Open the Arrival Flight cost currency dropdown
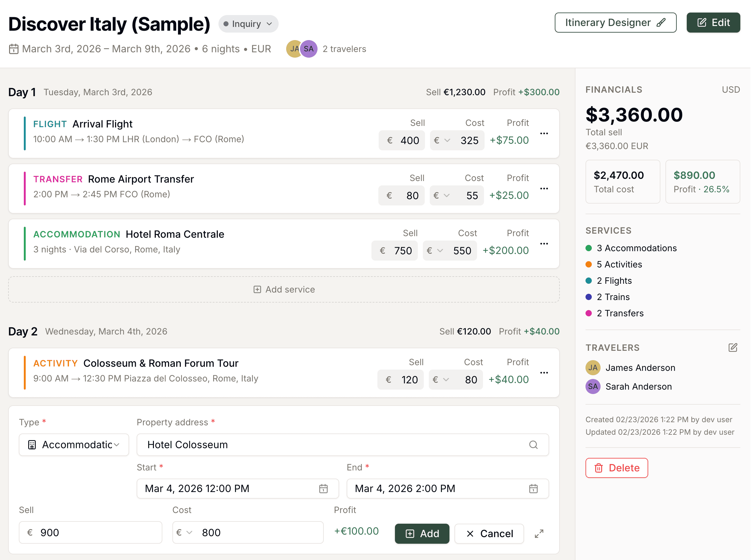The width and height of the screenshot is (751, 560). coord(442,140)
